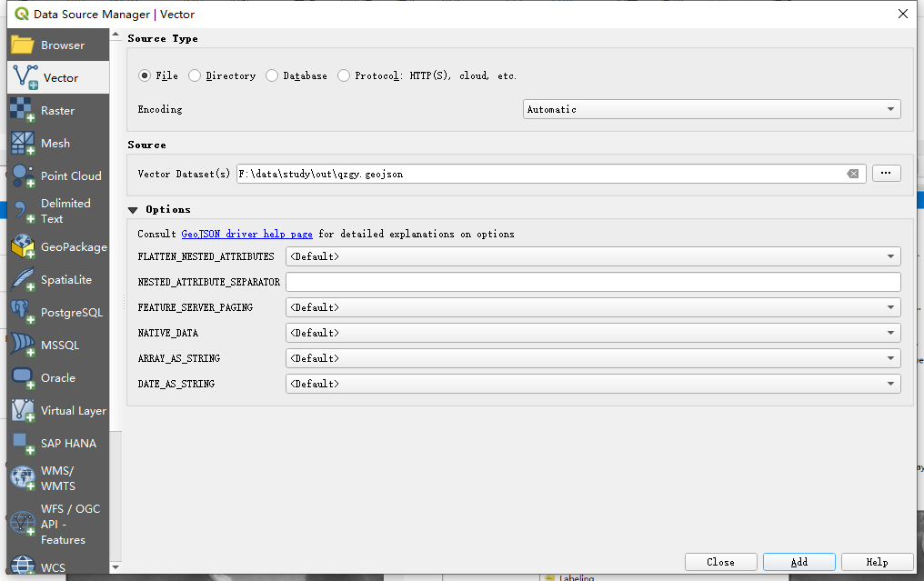Select the GeoPackage source icon
924x581 pixels.
[x=23, y=247]
